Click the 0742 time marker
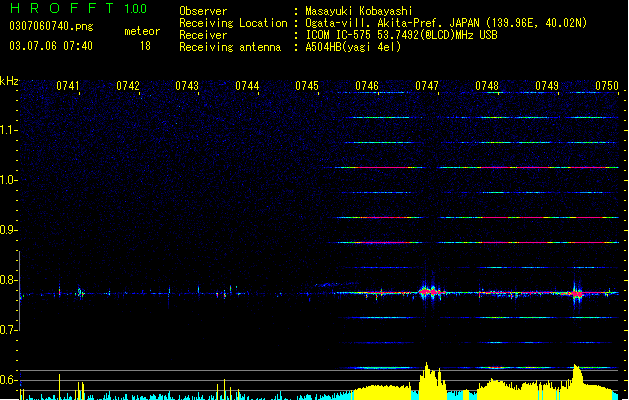 coord(128,86)
